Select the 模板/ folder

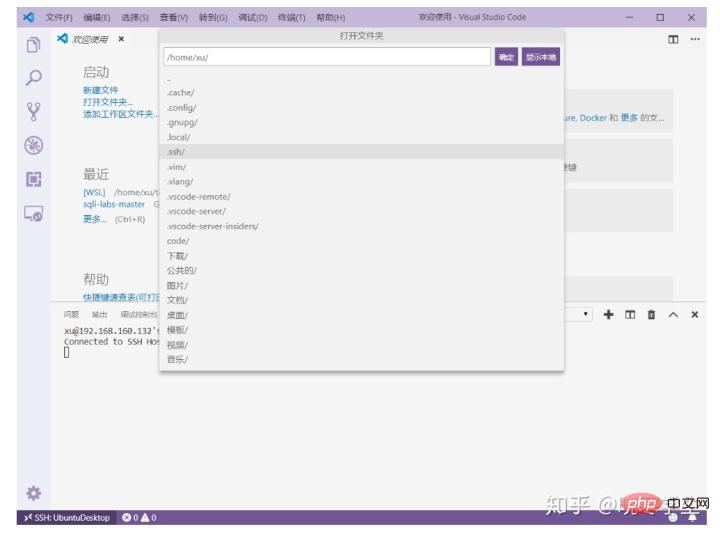coord(362,330)
